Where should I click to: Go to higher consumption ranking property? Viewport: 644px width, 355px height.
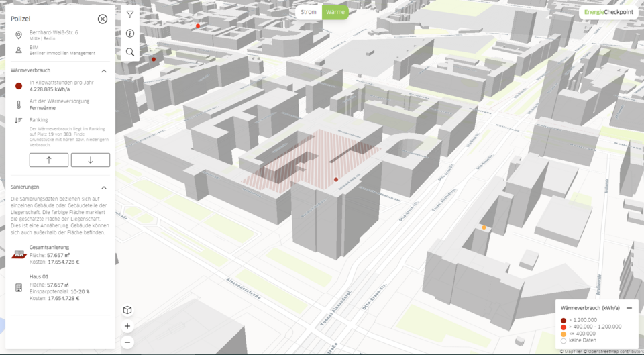(x=49, y=160)
